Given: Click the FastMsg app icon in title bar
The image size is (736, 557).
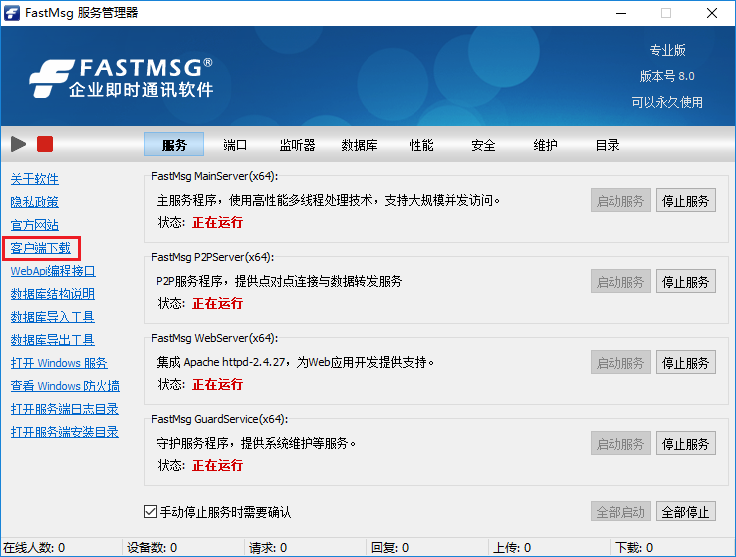Looking at the screenshot, I should [12, 13].
